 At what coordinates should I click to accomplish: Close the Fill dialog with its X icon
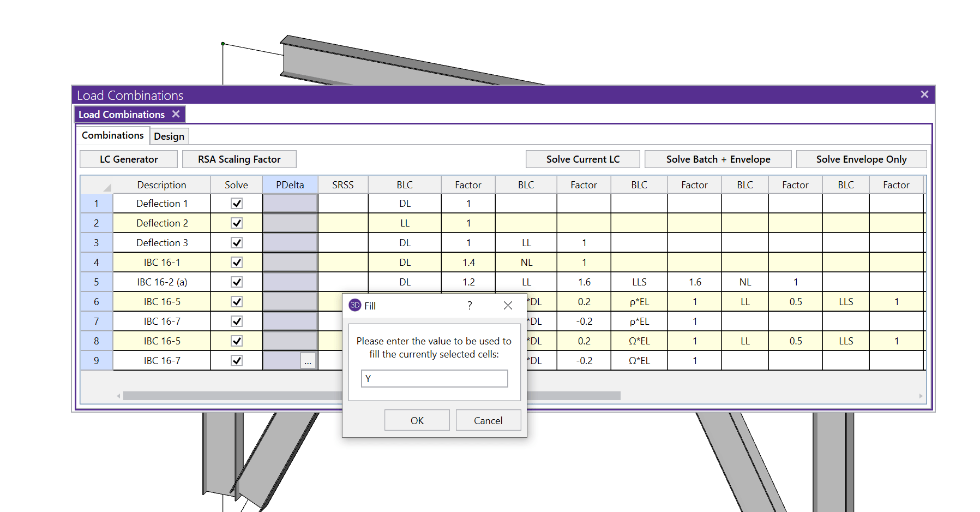[508, 306]
